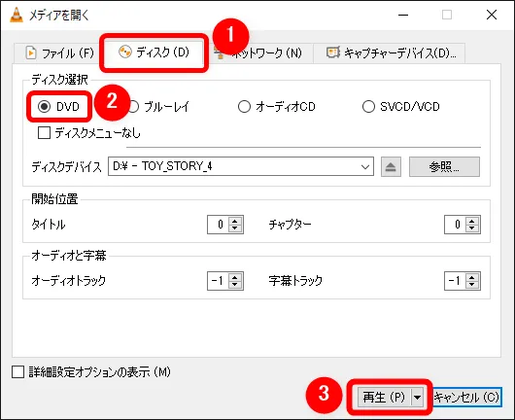The width and height of the screenshot is (515, 420).
Task: Open the キャプチャーデバイス(D) tab
Action: 390,52
